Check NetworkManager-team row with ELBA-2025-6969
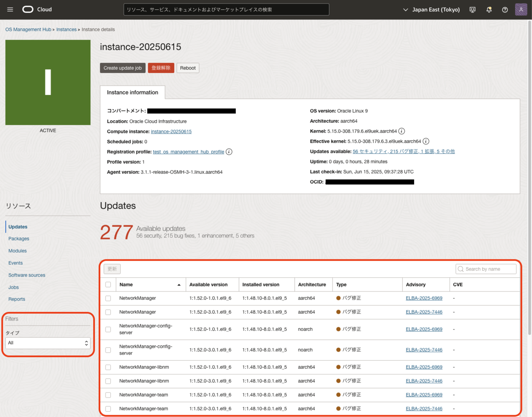 click(108, 395)
